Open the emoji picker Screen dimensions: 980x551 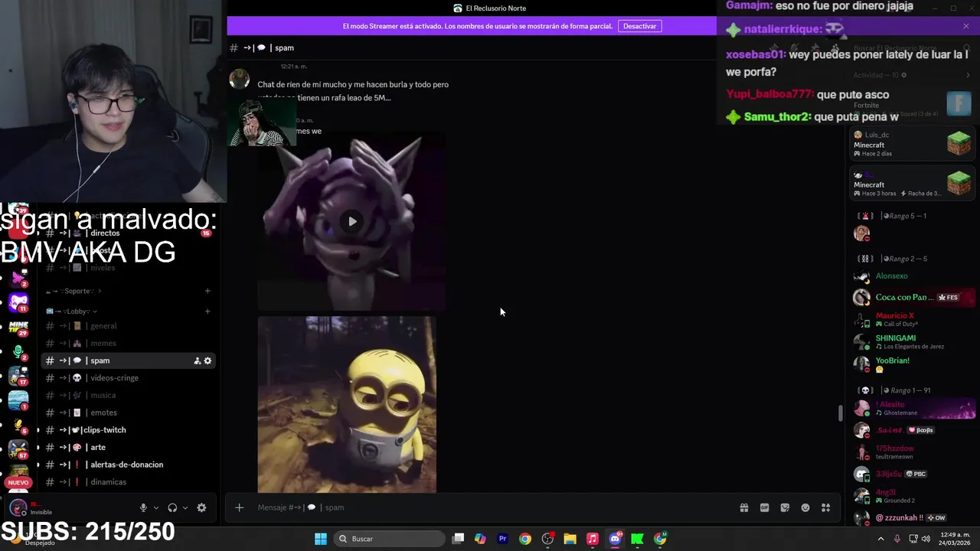pyautogui.click(x=805, y=507)
